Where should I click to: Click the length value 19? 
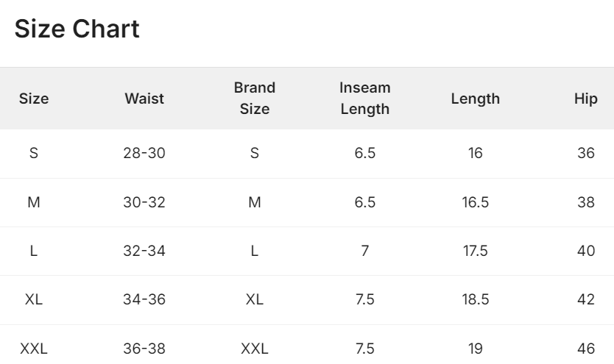(x=476, y=349)
